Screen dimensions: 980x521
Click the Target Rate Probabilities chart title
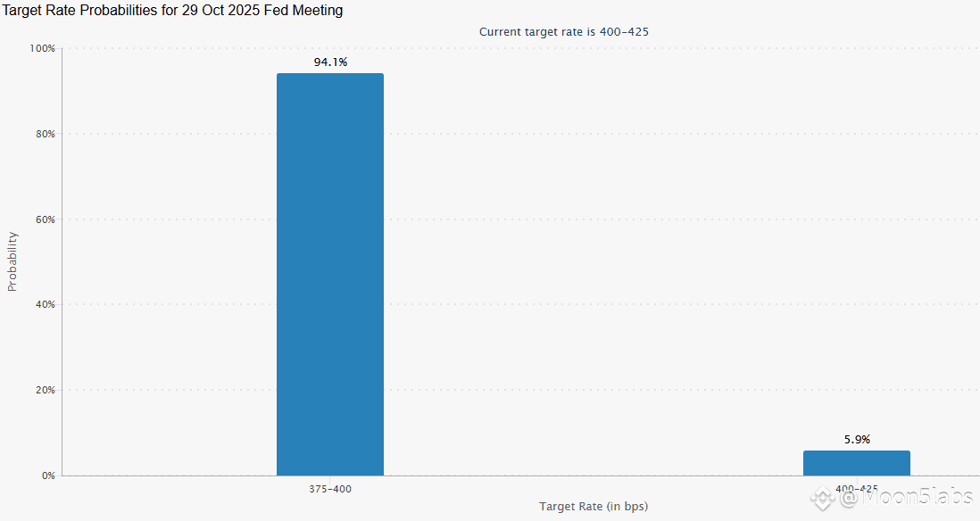point(172,11)
